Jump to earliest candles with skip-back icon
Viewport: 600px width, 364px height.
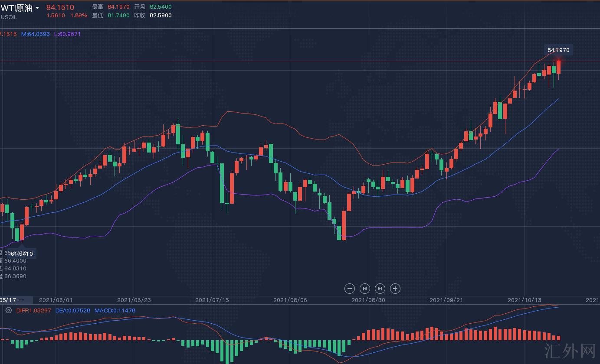[x=364, y=289]
